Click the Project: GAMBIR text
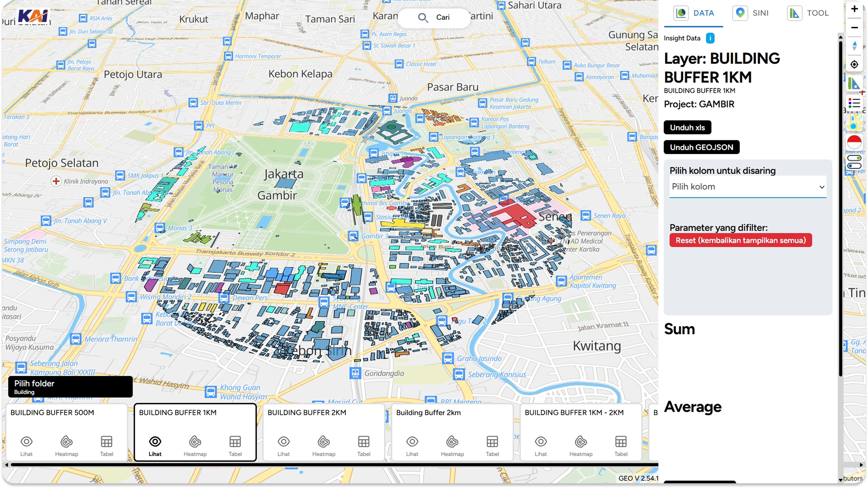The image size is (868, 488). (x=699, y=104)
